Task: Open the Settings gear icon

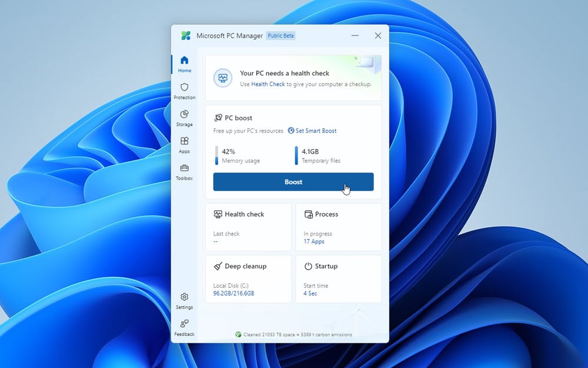Action: pyautogui.click(x=184, y=298)
